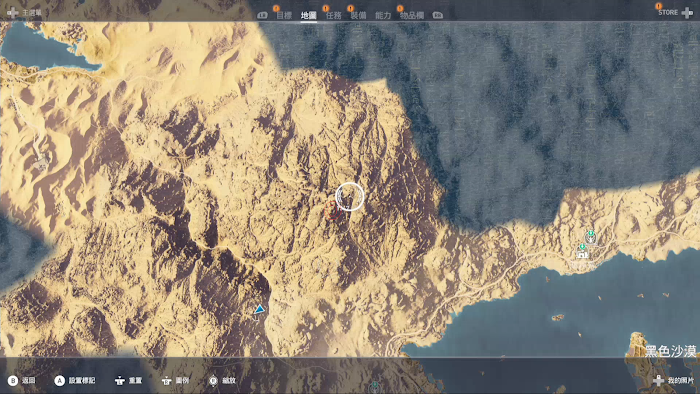The width and height of the screenshot is (700, 394).
Task: Click the LB shoulder button icon
Action: (x=262, y=15)
